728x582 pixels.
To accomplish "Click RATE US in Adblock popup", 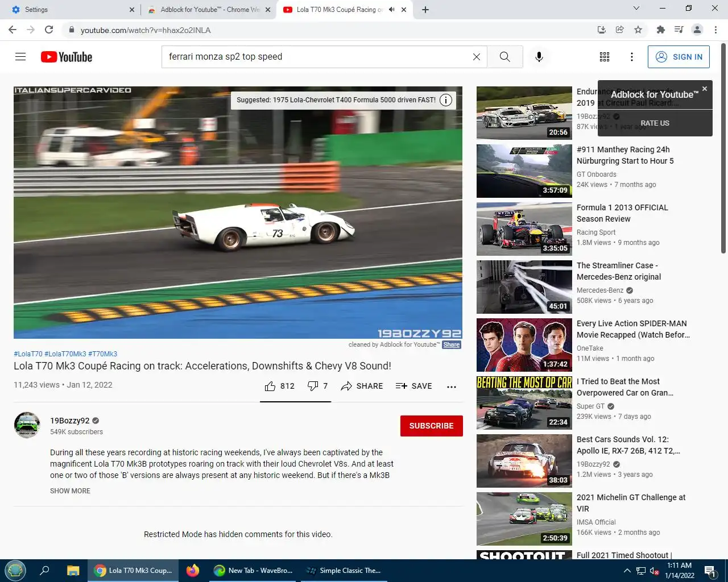I will click(655, 123).
